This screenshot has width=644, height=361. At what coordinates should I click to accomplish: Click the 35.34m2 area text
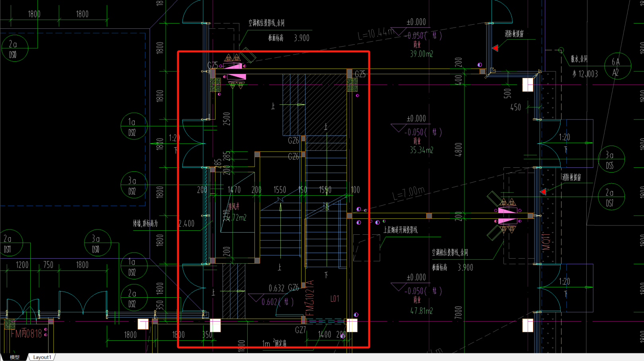421,150
